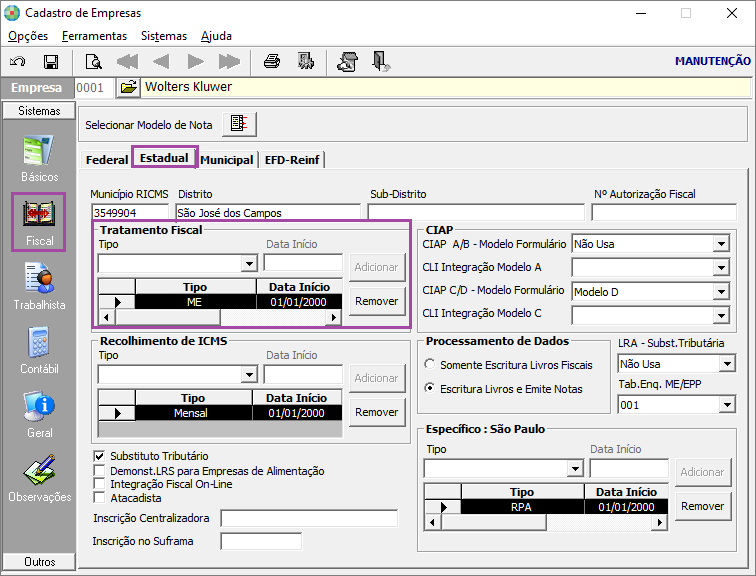Expand Tratamento Fiscal Tipo dropdown
Image resolution: width=756 pixels, height=576 pixels.
coord(249,264)
